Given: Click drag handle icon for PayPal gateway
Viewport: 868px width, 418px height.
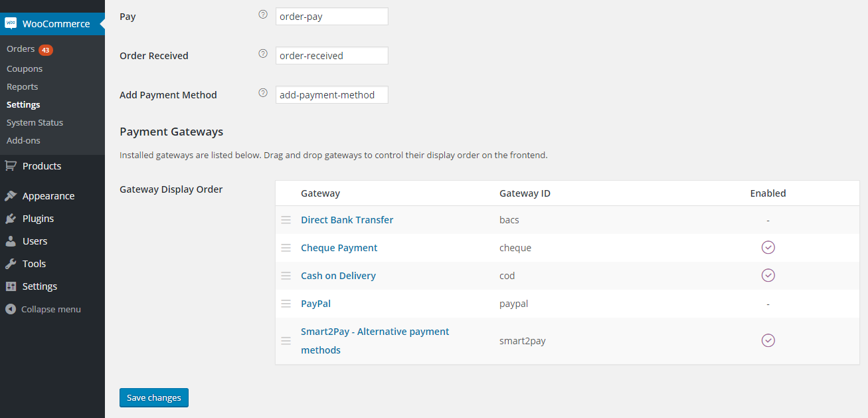Looking at the screenshot, I should 286,304.
